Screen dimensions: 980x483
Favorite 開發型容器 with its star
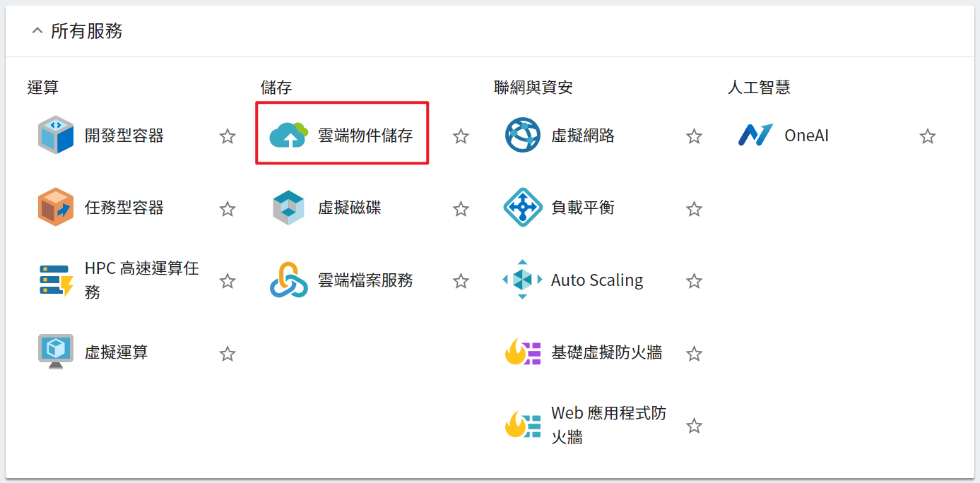(228, 136)
